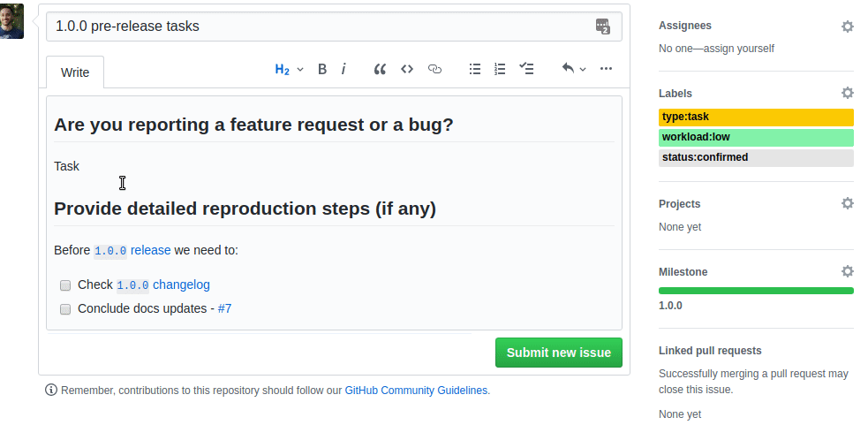Click the workload:low label

756,138
